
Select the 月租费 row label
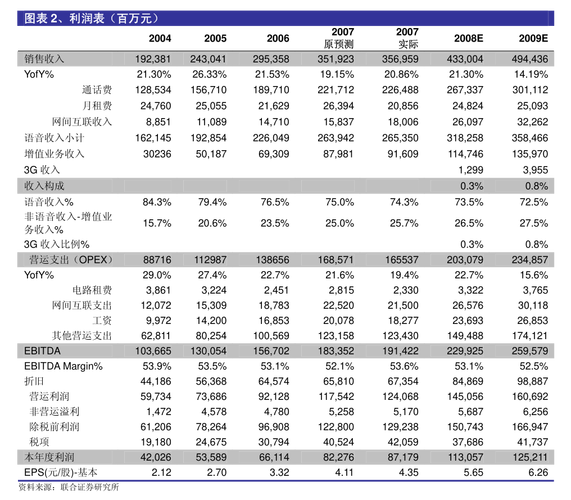(97, 106)
